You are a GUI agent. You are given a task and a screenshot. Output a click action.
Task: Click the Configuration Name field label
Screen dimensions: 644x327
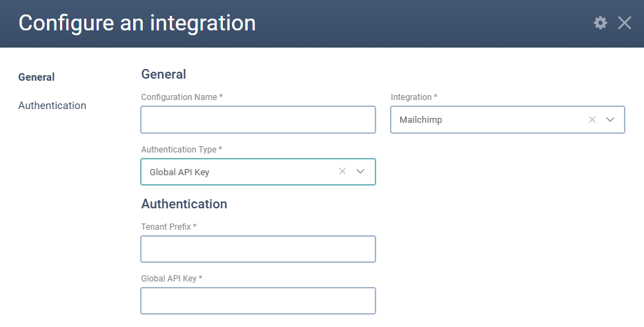click(x=182, y=97)
